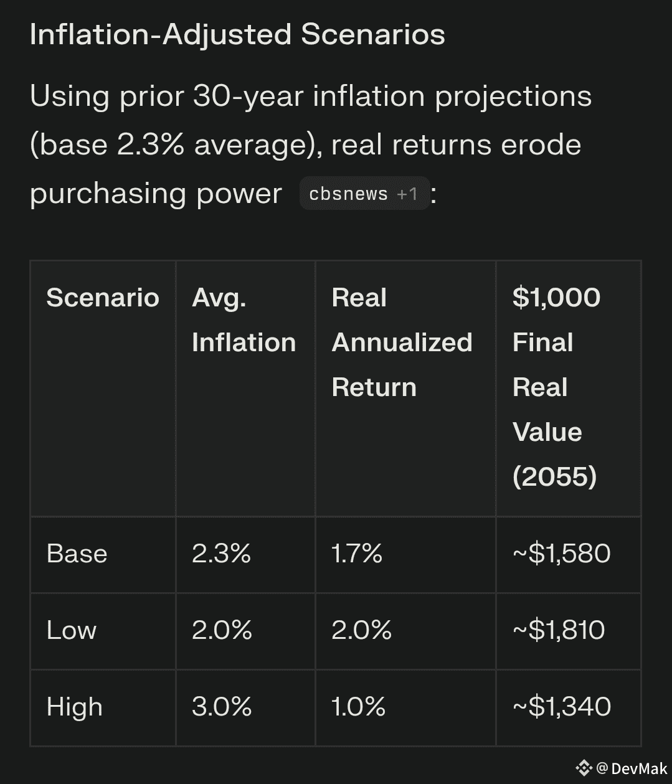Select the $1,000 Final Real Value header
672x784 pixels.
[x=556, y=387]
